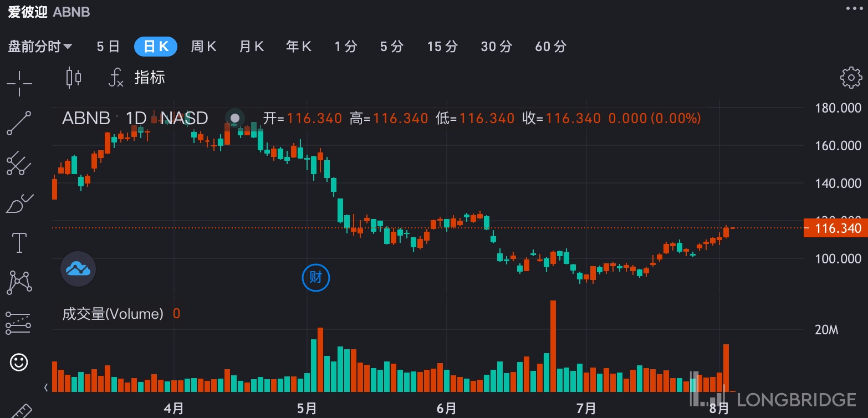The width and height of the screenshot is (868, 418).
Task: Click the 160.000 price axis label
Action: (838, 145)
